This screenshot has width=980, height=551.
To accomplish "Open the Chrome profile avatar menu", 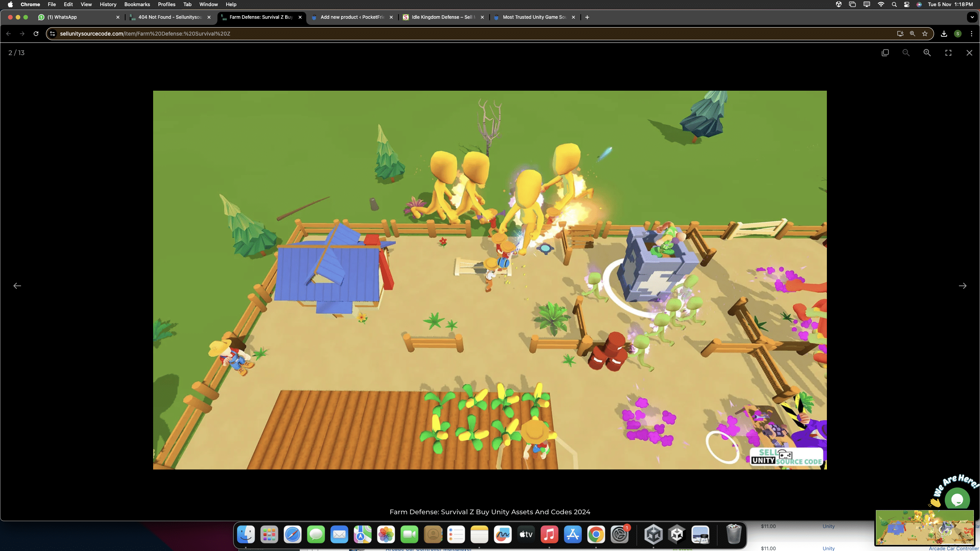I will point(958,34).
